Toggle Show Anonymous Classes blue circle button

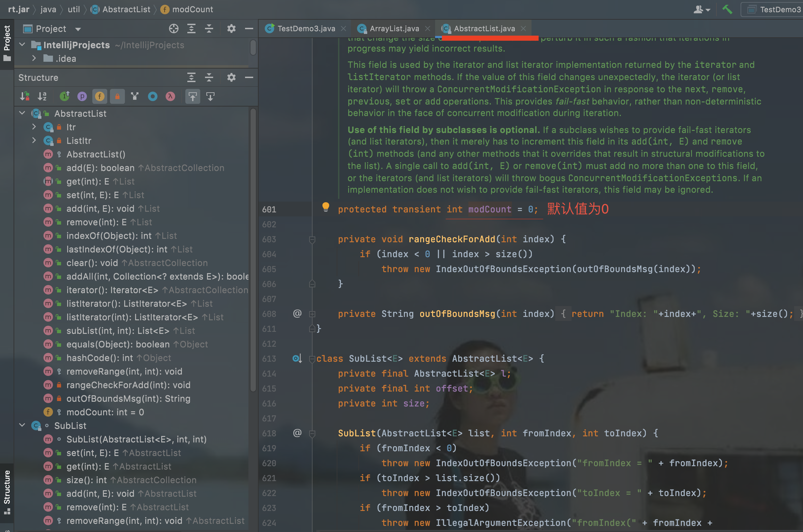[x=153, y=97]
